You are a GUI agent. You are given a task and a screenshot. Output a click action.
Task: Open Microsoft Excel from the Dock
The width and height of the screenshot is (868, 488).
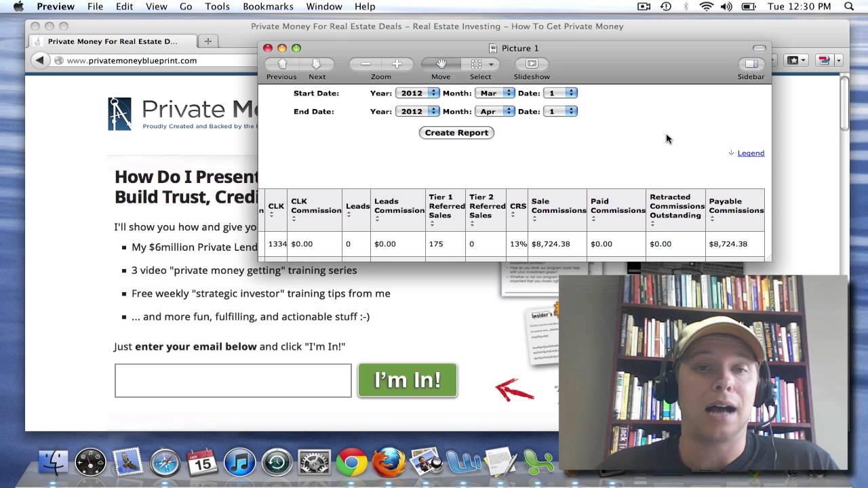tap(539, 463)
